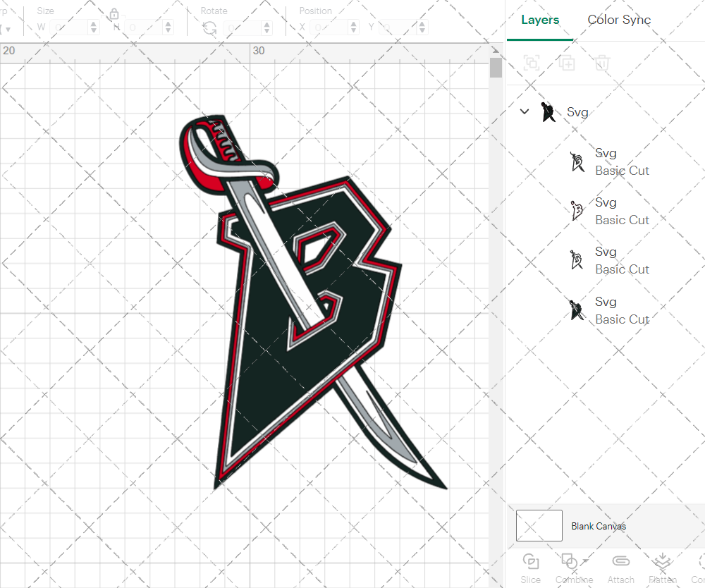Click the canvas vertical scrollbar thumb
Image resolution: width=705 pixels, height=588 pixels.
click(x=496, y=68)
